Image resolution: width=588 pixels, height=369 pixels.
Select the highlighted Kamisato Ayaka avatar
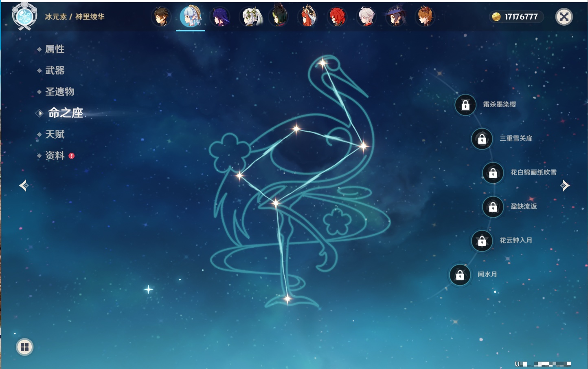click(x=191, y=17)
